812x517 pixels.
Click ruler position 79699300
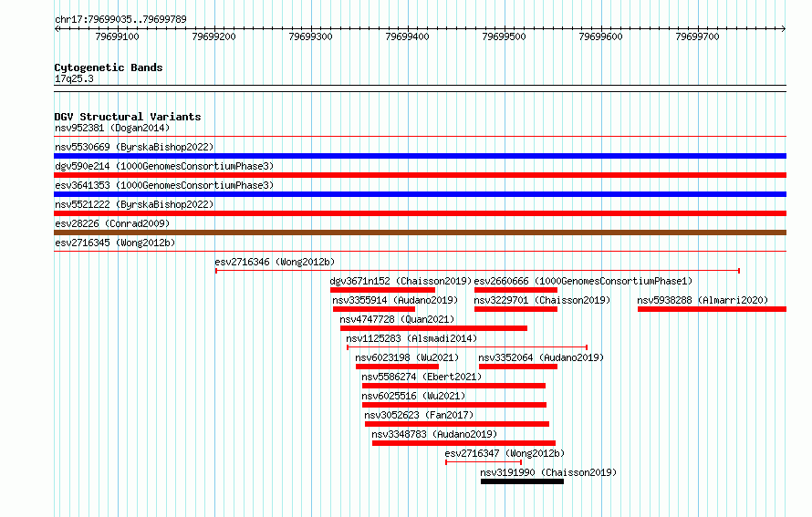click(311, 36)
